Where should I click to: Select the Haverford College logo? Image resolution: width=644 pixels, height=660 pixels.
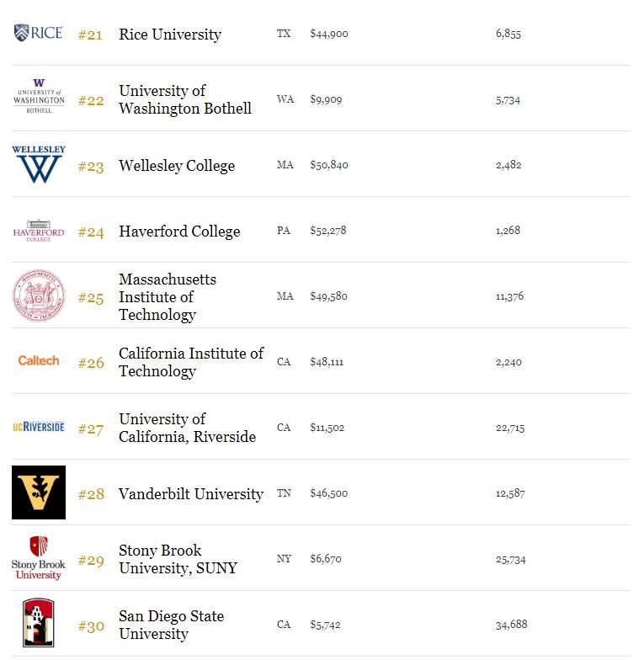38,231
